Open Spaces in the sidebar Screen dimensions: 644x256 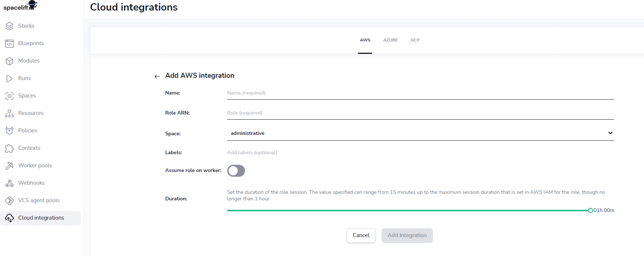coord(27,96)
